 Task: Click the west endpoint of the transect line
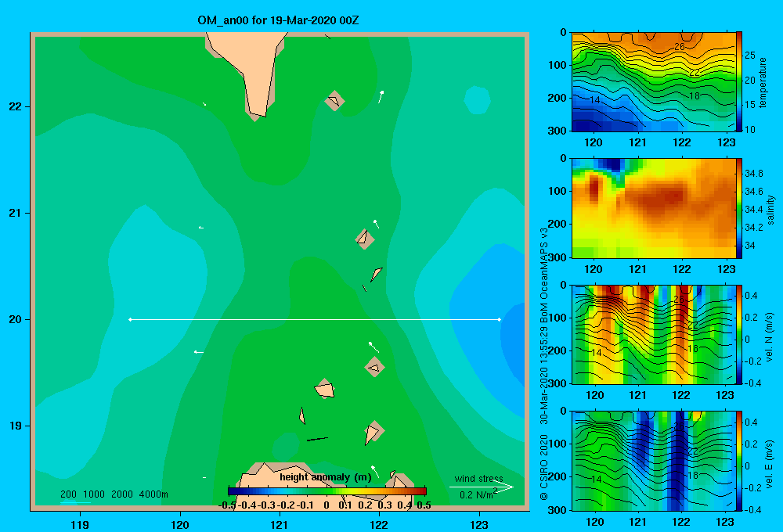(130, 319)
